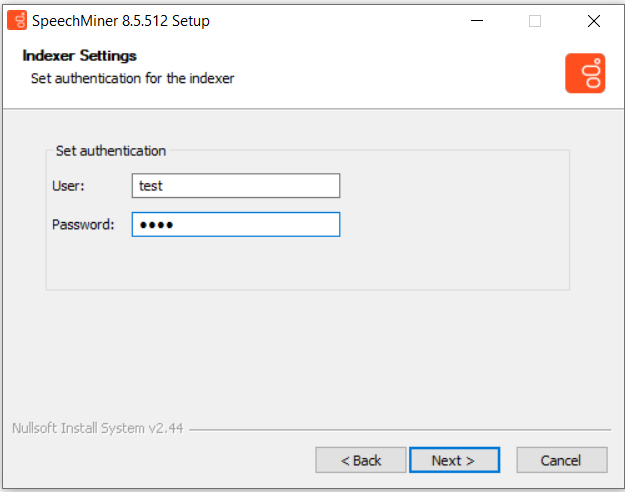This screenshot has width=625, height=492.
Task: Click the greyed-out maximize window button
Action: click(535, 21)
